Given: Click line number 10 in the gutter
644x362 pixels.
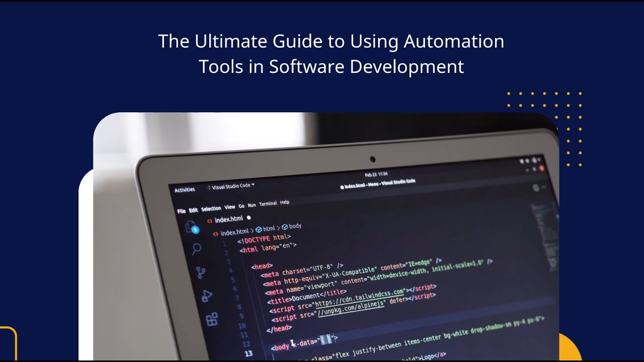Looking at the screenshot, I should click(x=243, y=326).
